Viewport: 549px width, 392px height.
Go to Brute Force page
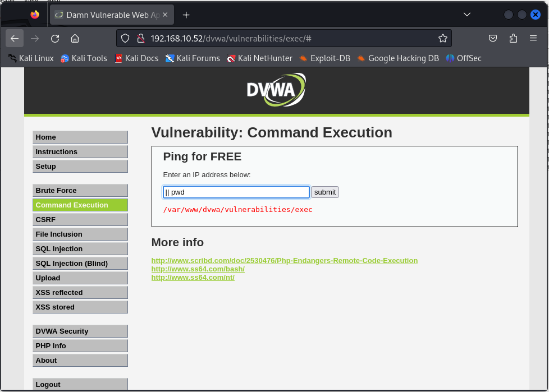tap(80, 191)
